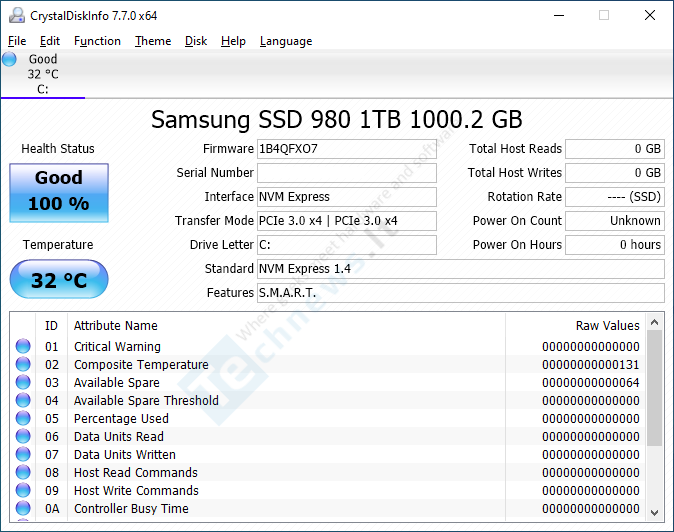Click the status orb beside Percentage Used
The height and width of the screenshot is (532, 674).
click(23, 419)
